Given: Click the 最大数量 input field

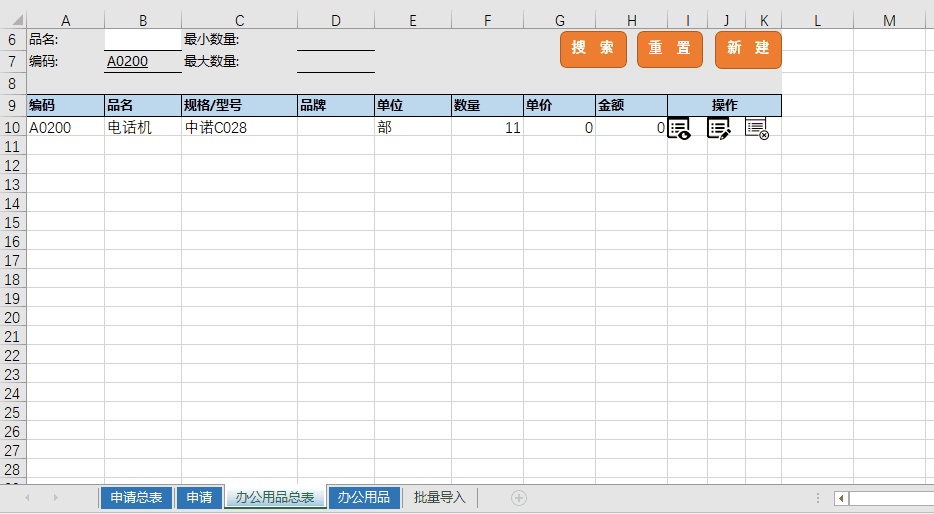Looking at the screenshot, I should pyautogui.click(x=335, y=62).
